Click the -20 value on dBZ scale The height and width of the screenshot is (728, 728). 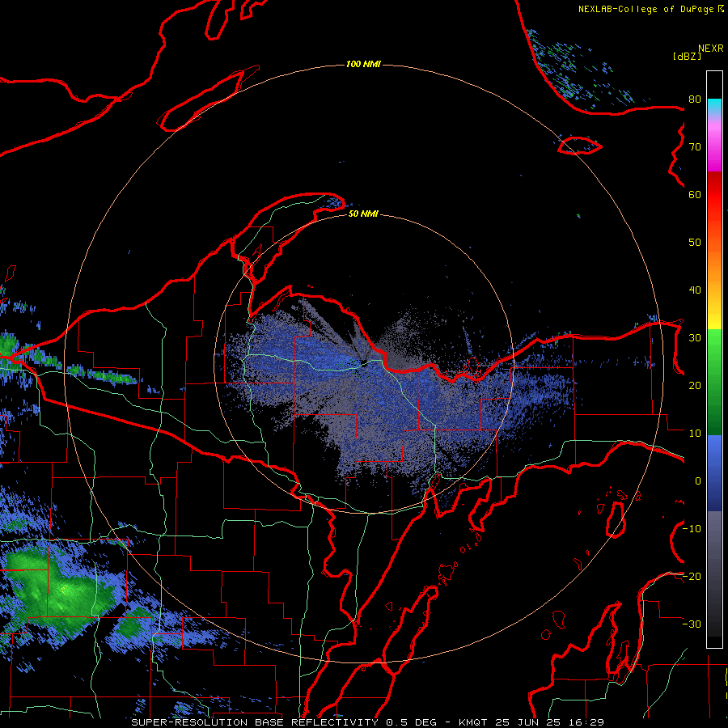pyautogui.click(x=692, y=576)
